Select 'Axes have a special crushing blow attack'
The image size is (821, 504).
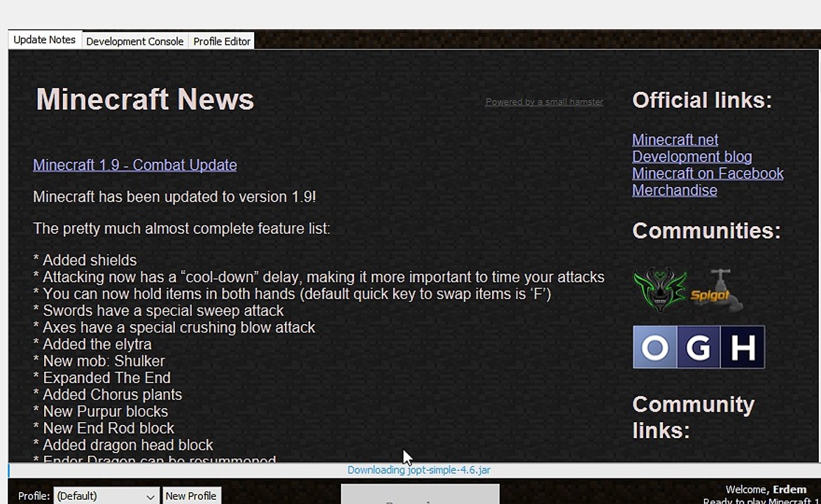tap(174, 328)
